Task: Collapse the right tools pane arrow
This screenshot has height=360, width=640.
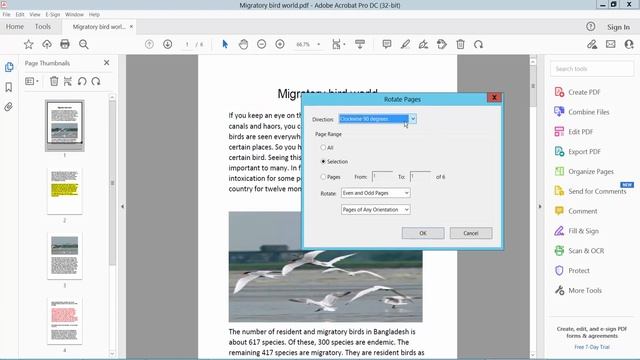Action: click(x=540, y=207)
